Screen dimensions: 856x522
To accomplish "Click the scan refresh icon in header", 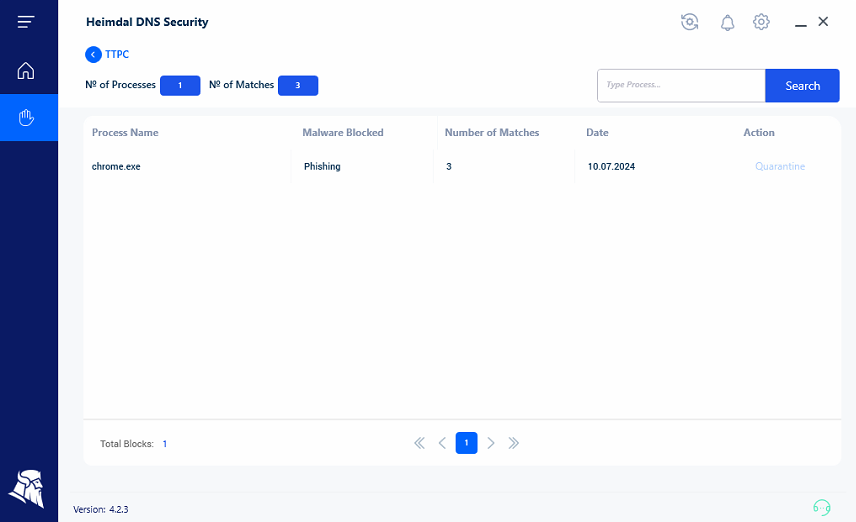I will [x=689, y=22].
